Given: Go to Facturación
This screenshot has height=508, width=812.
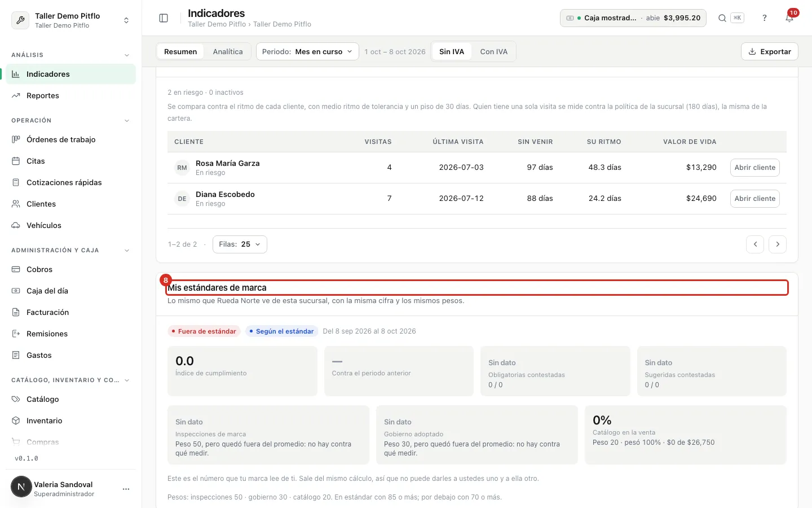Looking at the screenshot, I should point(70,312).
